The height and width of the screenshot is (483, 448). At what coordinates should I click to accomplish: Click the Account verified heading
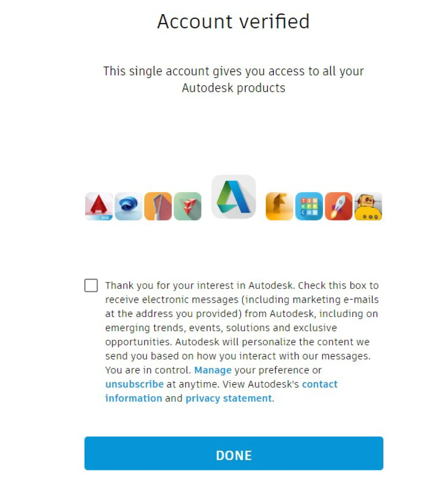[233, 21]
